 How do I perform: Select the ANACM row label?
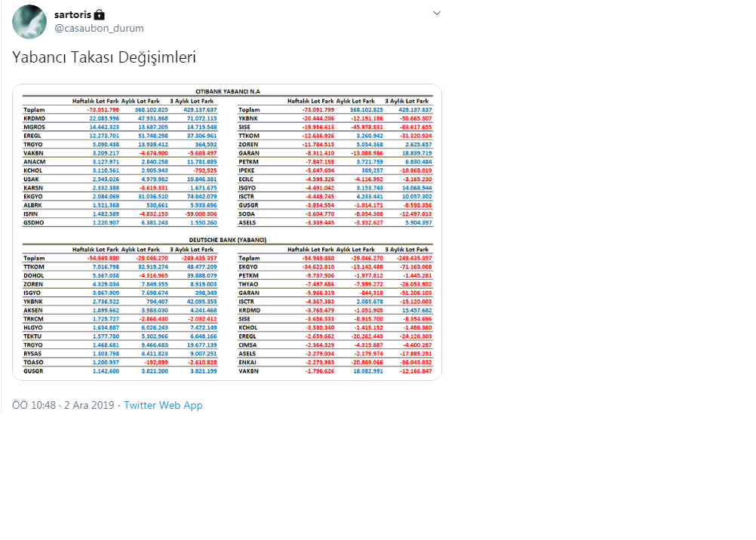click(x=34, y=161)
